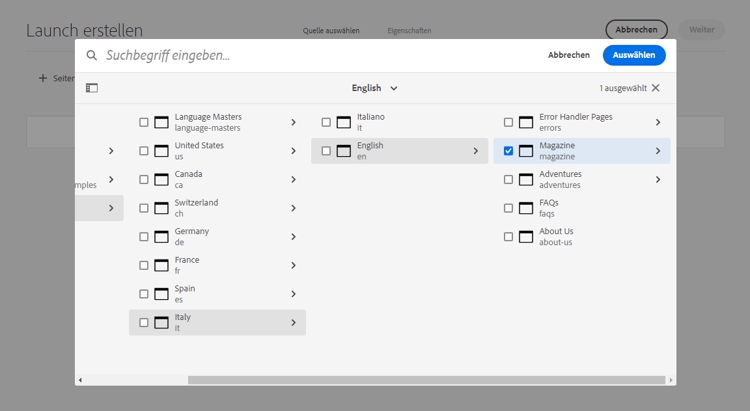Switch to the Eigenschaften step tab
The image size is (750, 411).
pyautogui.click(x=409, y=31)
